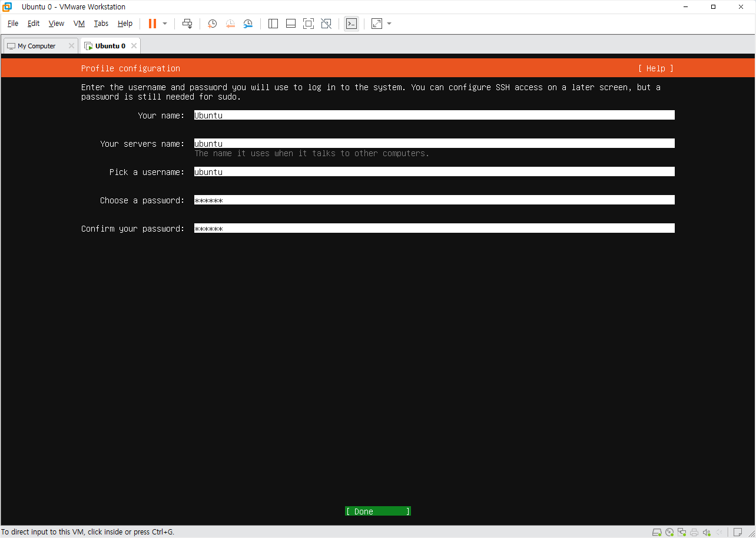Click the installer [ Help ] button
The width and height of the screenshot is (756, 538).
(656, 68)
